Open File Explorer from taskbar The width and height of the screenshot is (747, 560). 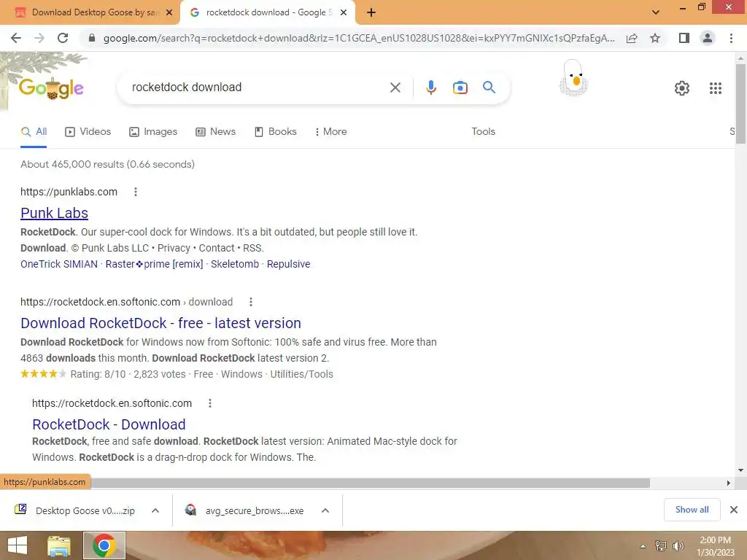pyautogui.click(x=58, y=545)
